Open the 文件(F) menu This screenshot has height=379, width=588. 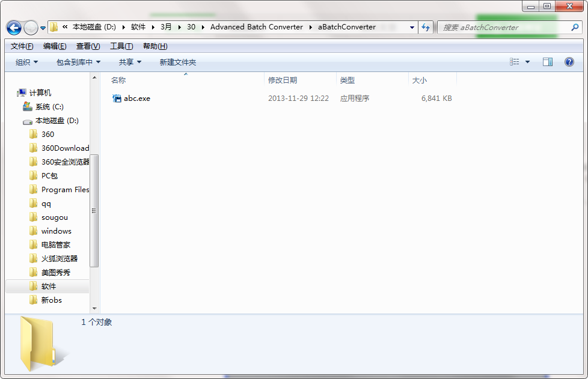(x=22, y=46)
